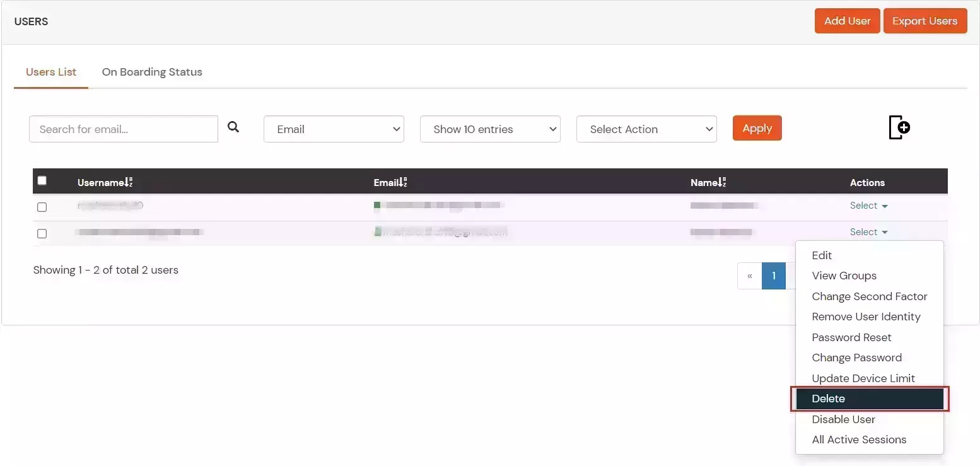Click the search magnifier icon
The image size is (980, 466).
tap(233, 127)
